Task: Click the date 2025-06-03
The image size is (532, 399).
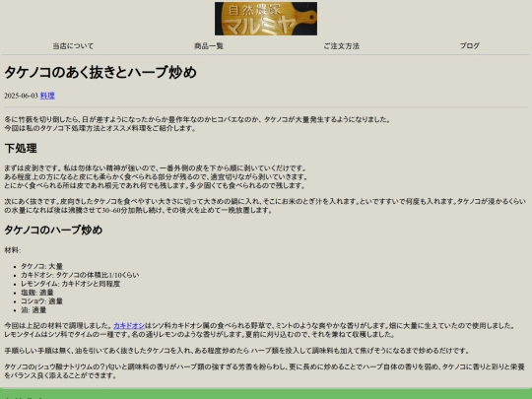Action: pos(21,96)
